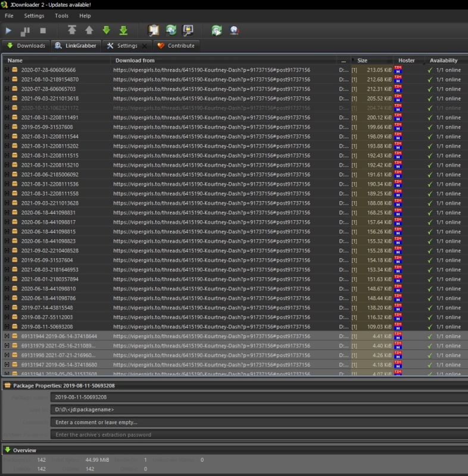468x476 pixels.
Task: Expand package 2020-07-28-606065666
Action: click(7, 70)
